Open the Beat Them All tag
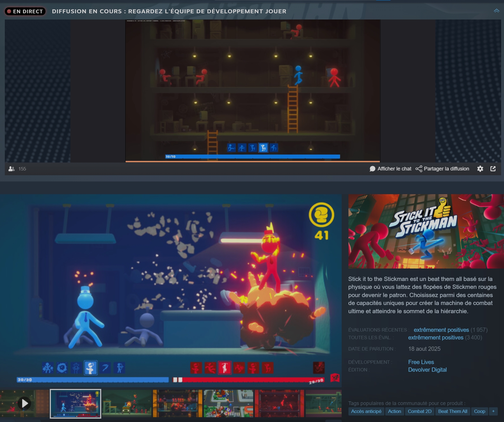 click(453, 411)
